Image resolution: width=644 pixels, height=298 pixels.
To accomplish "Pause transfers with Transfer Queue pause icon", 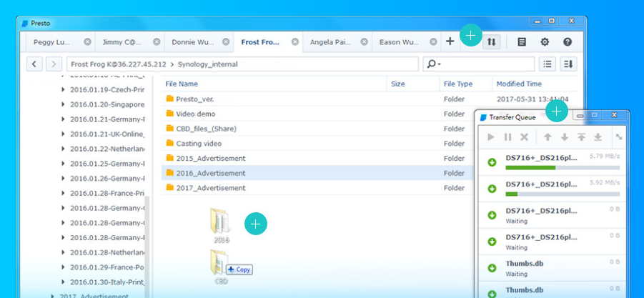I will [x=507, y=137].
